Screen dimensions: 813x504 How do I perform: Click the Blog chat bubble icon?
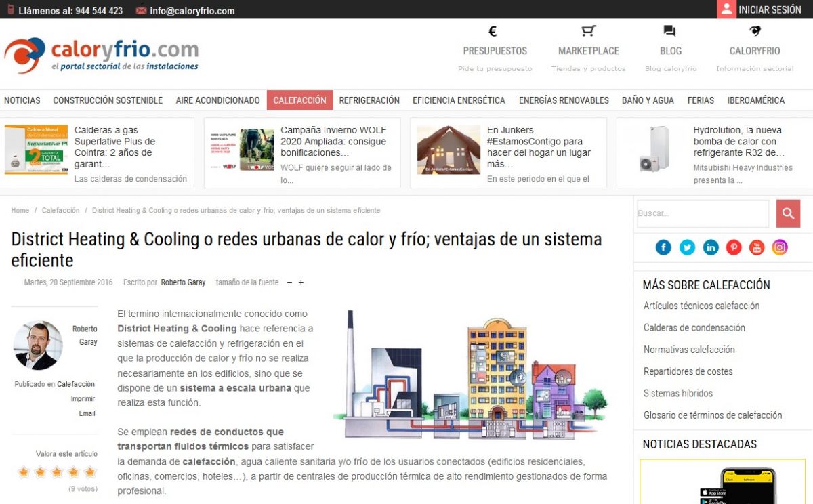669,31
